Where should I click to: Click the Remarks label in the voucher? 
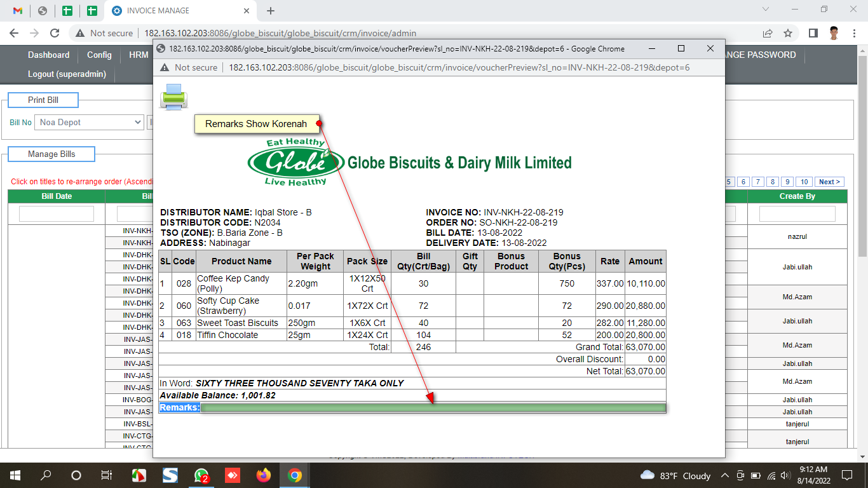pos(180,407)
